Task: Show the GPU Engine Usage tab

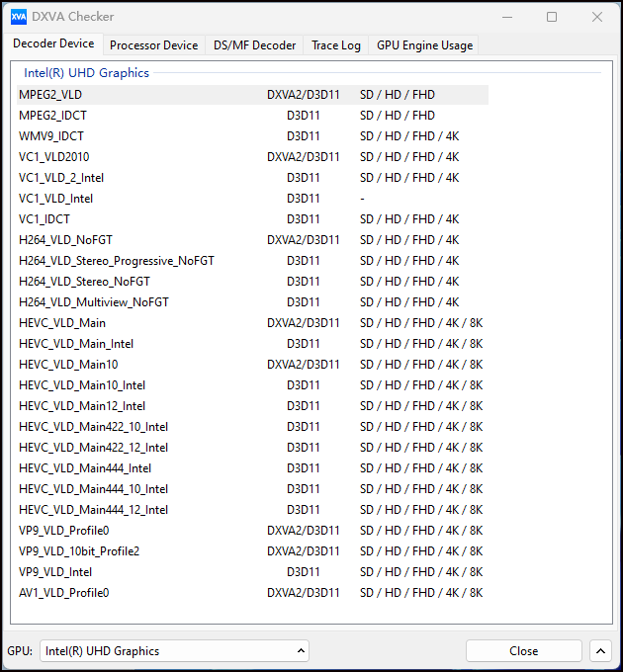Action: 424,45
